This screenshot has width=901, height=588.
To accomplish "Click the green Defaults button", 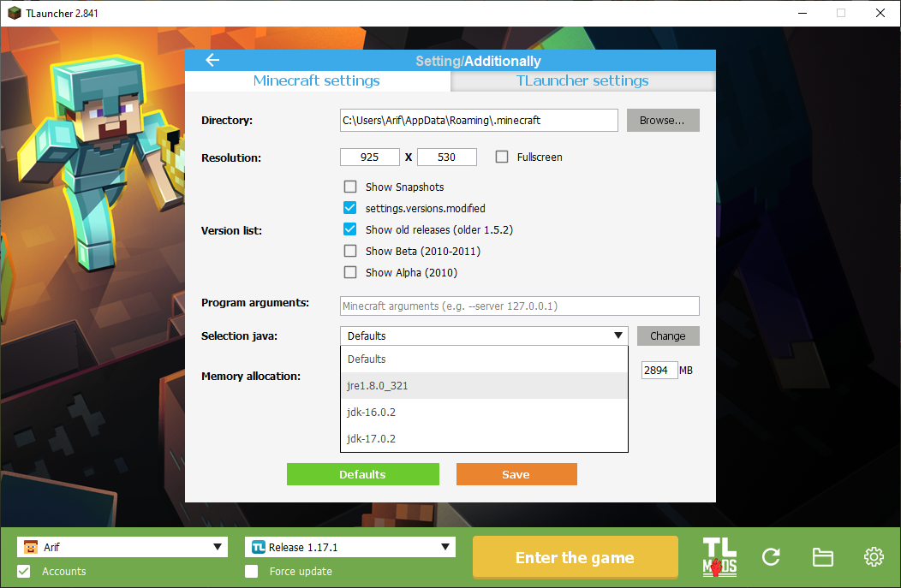I will 362,474.
